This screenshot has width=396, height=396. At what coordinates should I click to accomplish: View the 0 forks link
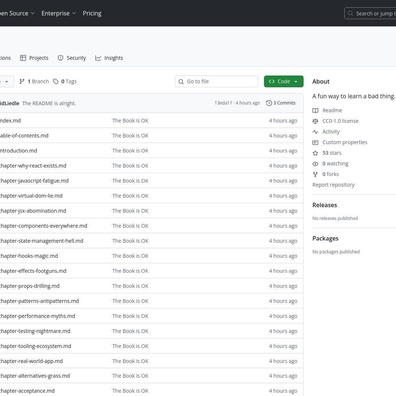tap(330, 174)
